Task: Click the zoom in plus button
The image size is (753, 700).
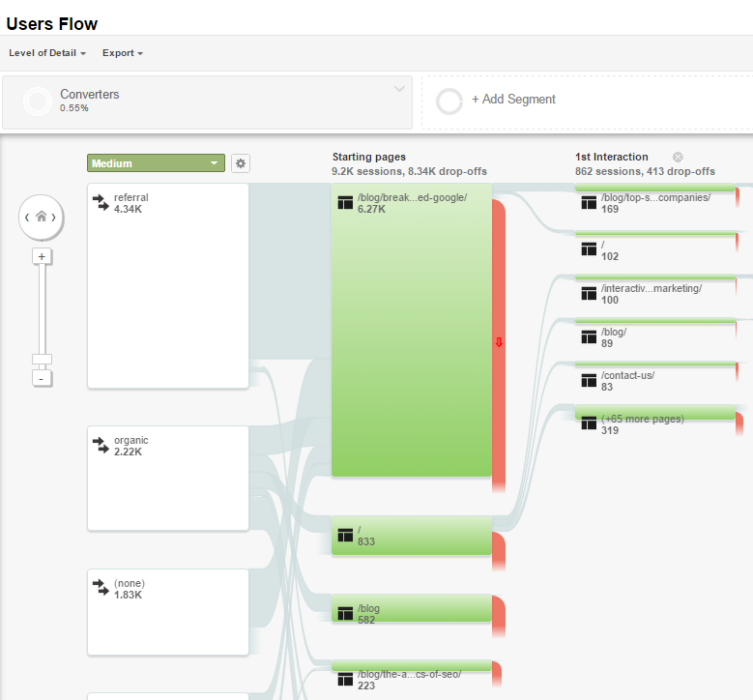Action: click(41, 256)
